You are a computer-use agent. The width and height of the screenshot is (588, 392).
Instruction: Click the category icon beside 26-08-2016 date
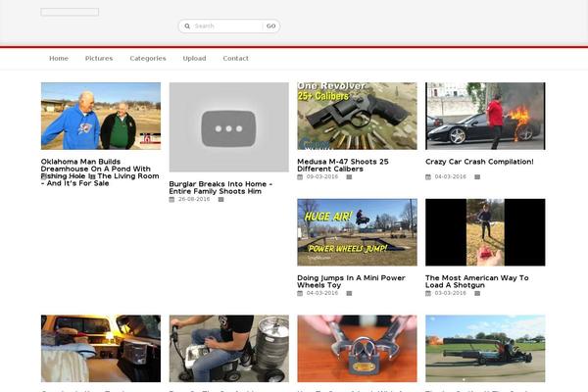click(x=220, y=200)
